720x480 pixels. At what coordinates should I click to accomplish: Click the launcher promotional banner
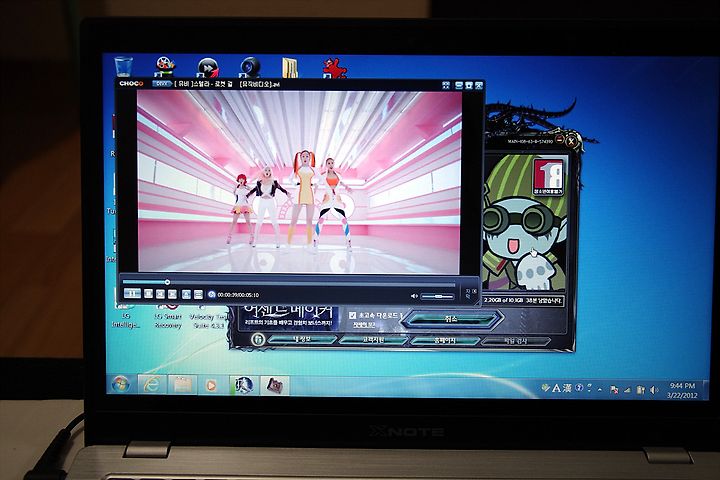[x=289, y=316]
